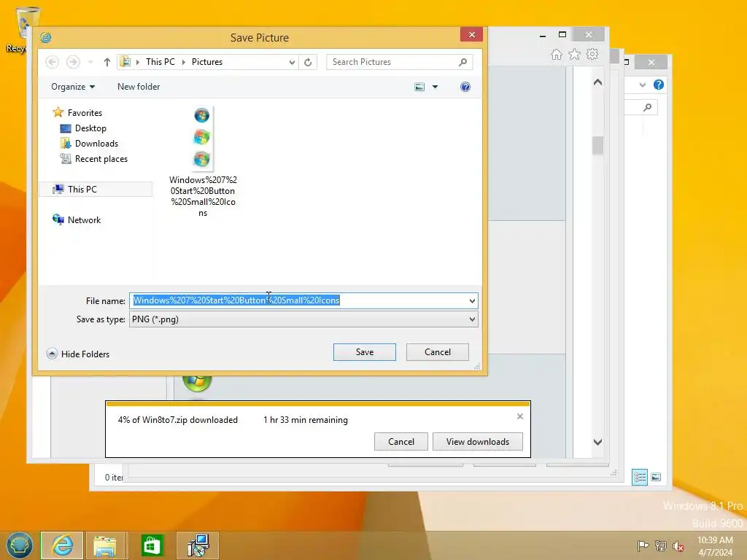The width and height of the screenshot is (747, 560).
Task: Open File Explorer from taskbar
Action: coord(105,545)
